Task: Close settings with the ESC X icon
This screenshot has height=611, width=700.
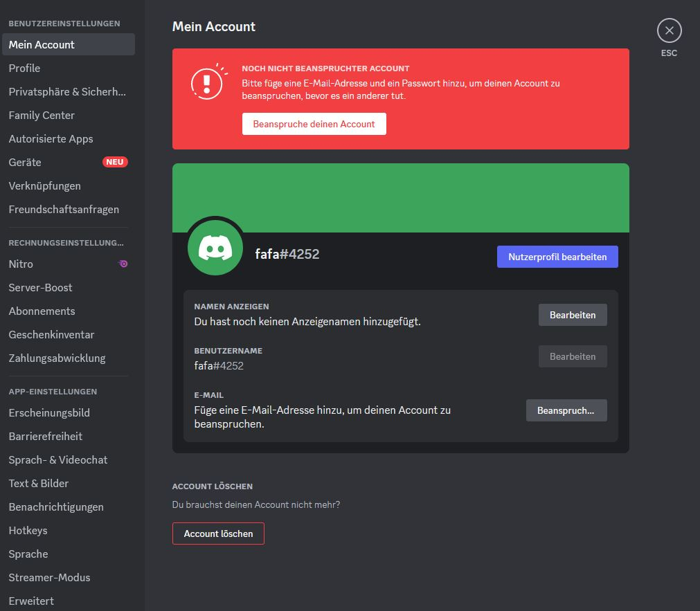Action: coord(669,30)
